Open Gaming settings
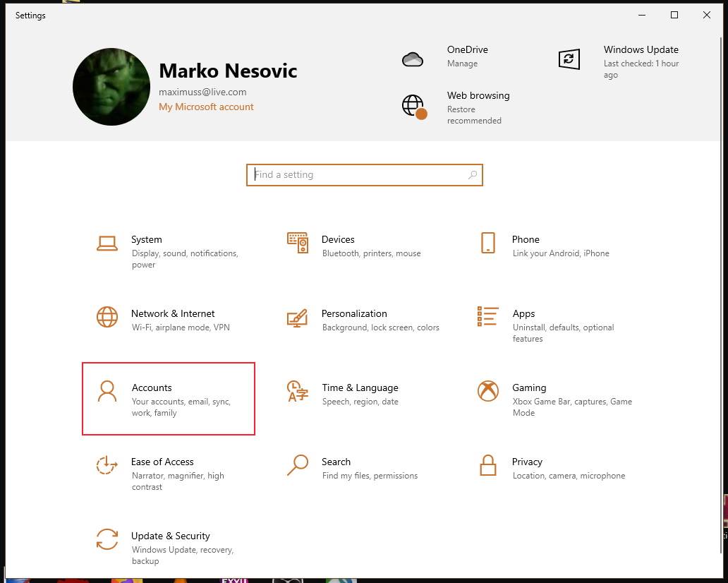Screen dimensions: 728x583 (x=529, y=387)
